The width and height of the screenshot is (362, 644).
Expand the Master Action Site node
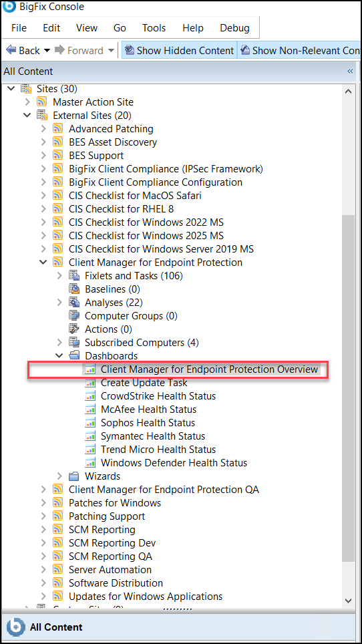coord(27,102)
